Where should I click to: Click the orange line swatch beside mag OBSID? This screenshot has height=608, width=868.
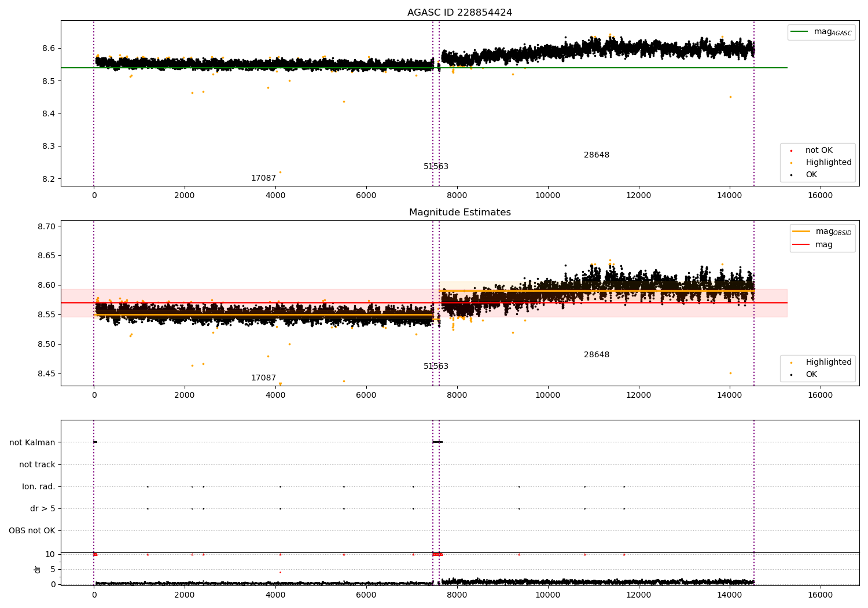(801, 232)
